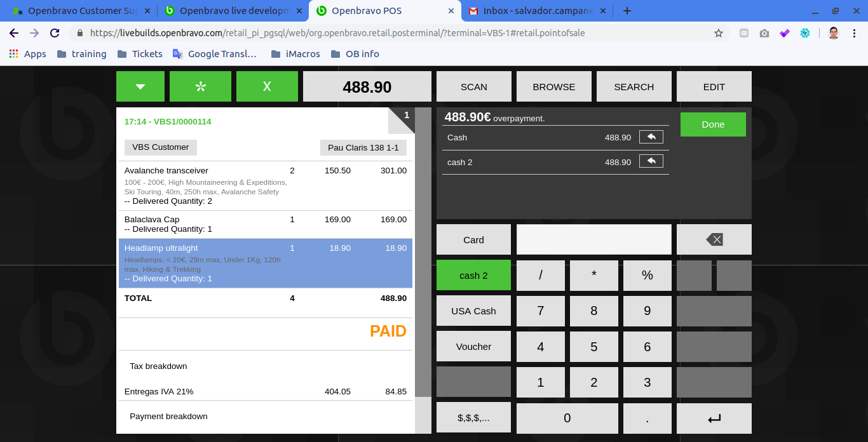Image resolution: width=868 pixels, height=442 pixels.
Task: Tap keypad digit 5
Action: [594, 346]
